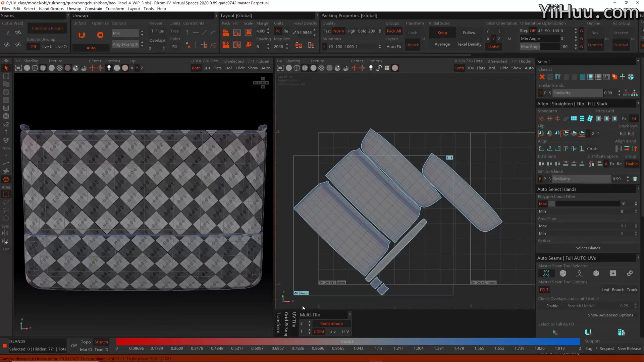Open the Unwrap menu
Image resolution: width=644 pixels, height=362 pixels.
(74, 9)
